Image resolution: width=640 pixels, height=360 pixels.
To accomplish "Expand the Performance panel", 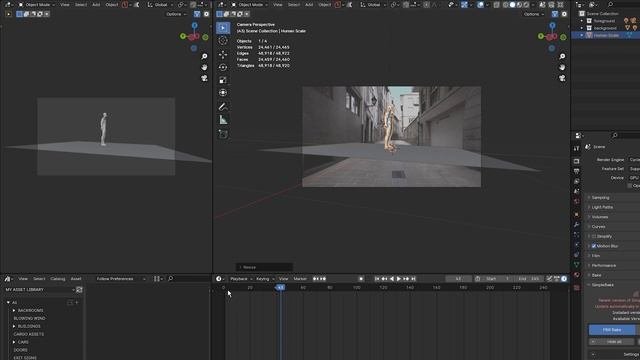I will tap(603, 266).
